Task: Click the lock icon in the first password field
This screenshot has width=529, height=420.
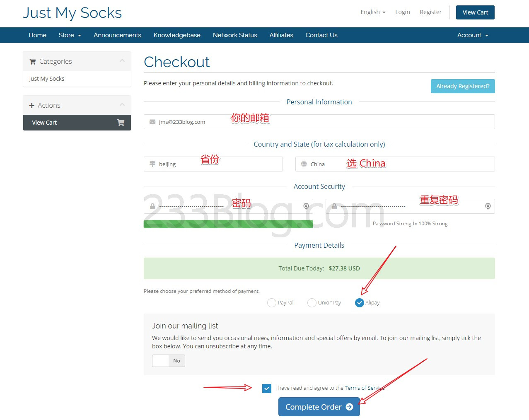Action: point(152,206)
